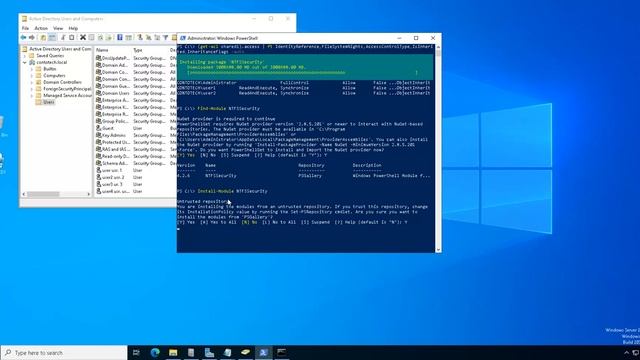Click the Properties icon beside the delete X

tap(91, 38)
